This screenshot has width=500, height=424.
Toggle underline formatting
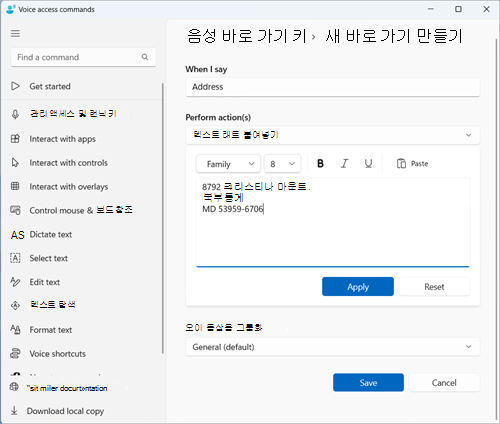368,163
